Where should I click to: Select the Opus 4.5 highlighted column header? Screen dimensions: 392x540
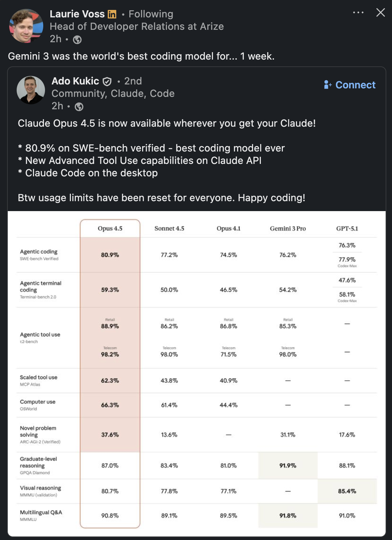pos(110,228)
